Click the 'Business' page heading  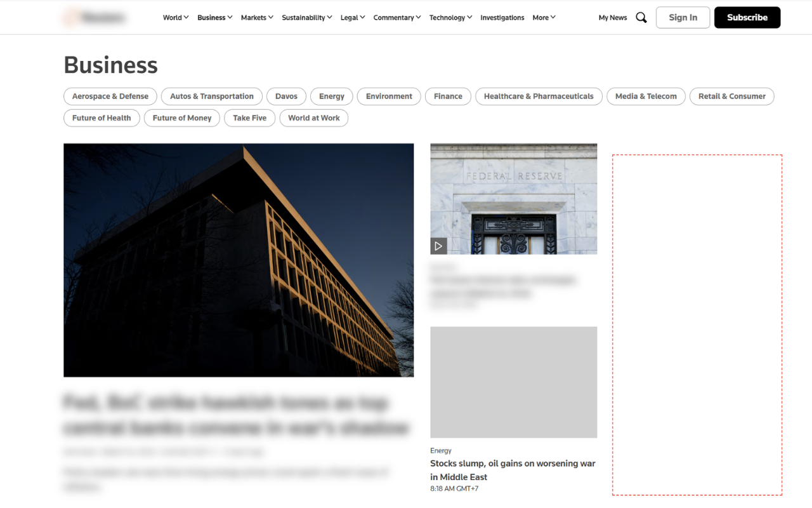pyautogui.click(x=110, y=65)
